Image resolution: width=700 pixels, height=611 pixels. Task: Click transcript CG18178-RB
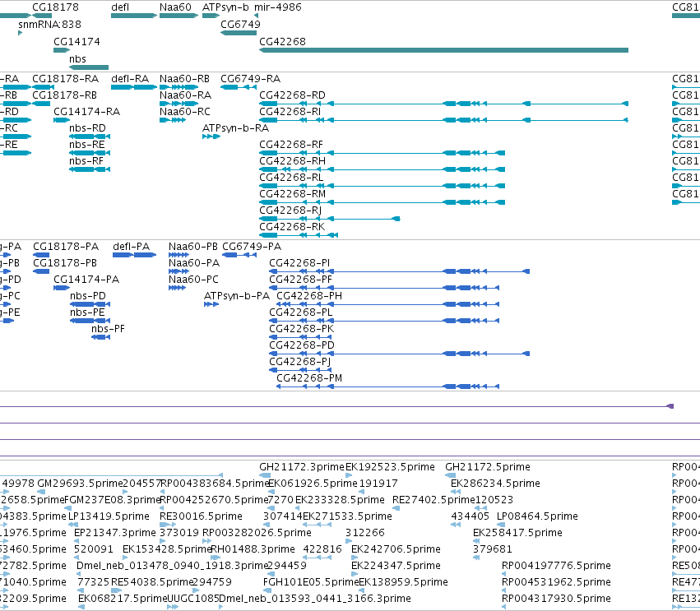41,104
